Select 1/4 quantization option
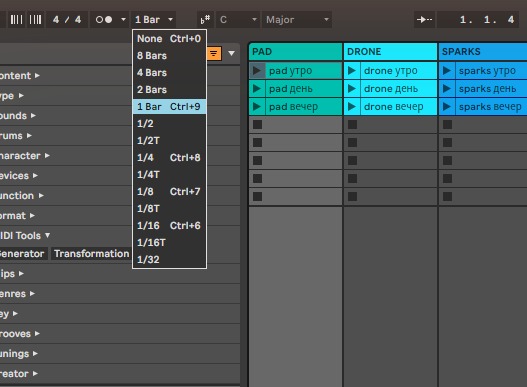 169,158
